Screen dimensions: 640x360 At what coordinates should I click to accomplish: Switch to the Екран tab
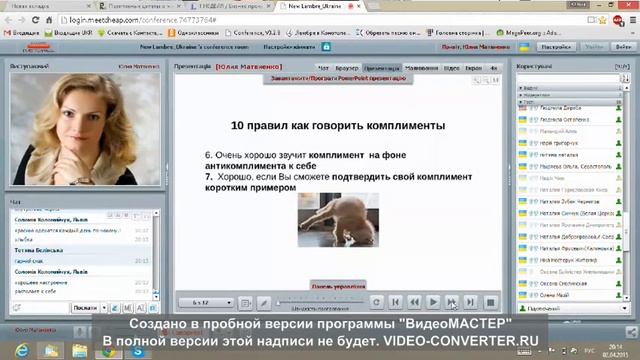coord(473,68)
